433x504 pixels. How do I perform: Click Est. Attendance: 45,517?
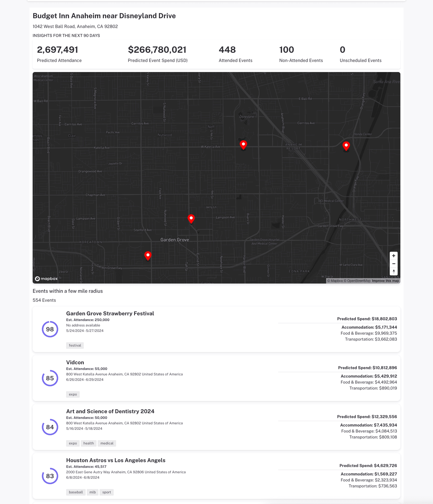pos(86,467)
